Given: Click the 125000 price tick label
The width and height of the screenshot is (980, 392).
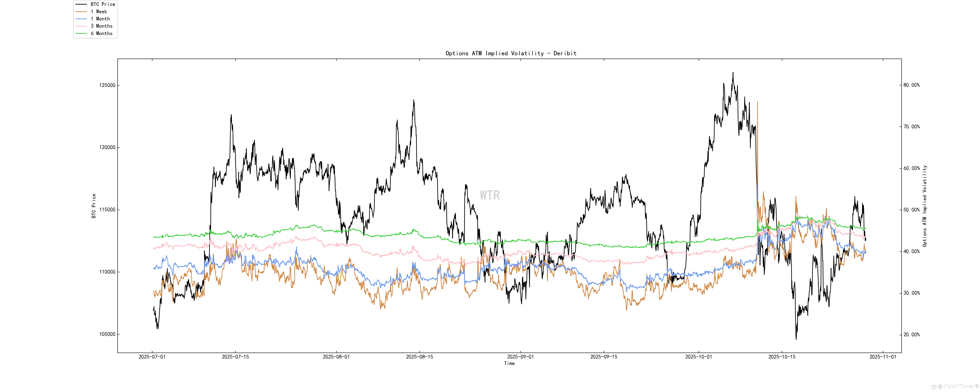Looking at the screenshot, I should (x=107, y=85).
